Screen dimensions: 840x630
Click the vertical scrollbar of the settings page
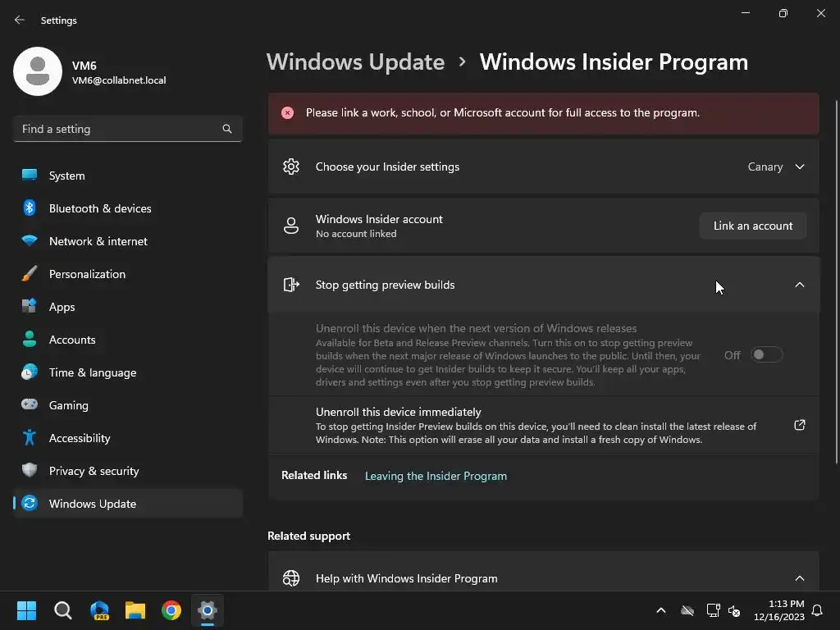[837, 281]
